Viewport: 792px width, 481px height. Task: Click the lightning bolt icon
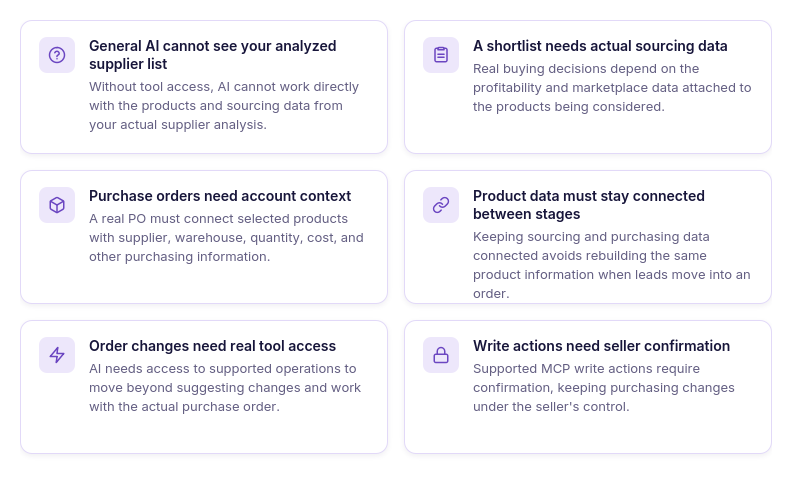[57, 355]
